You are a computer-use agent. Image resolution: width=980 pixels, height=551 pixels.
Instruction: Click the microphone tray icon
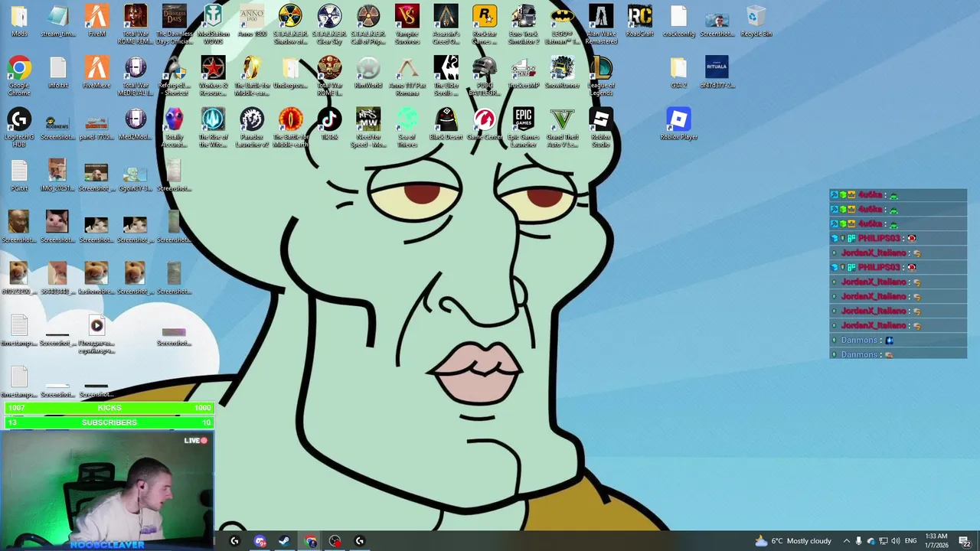tap(858, 541)
